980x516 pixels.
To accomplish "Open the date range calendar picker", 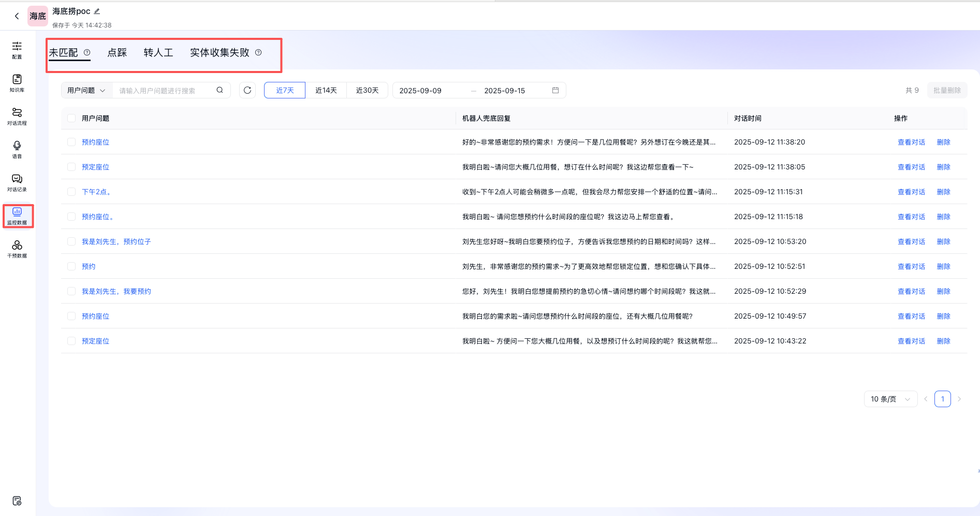I will tap(556, 90).
